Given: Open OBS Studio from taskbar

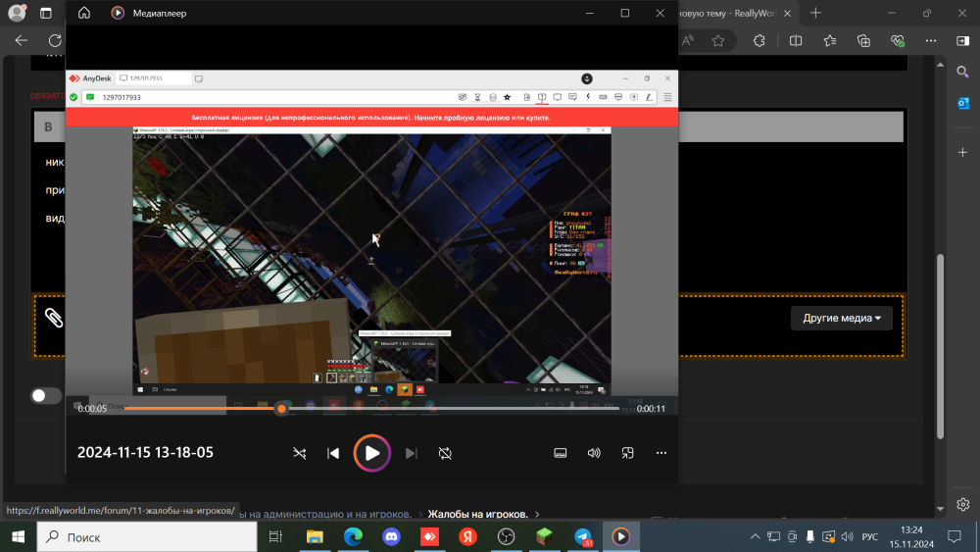Looking at the screenshot, I should point(507,537).
